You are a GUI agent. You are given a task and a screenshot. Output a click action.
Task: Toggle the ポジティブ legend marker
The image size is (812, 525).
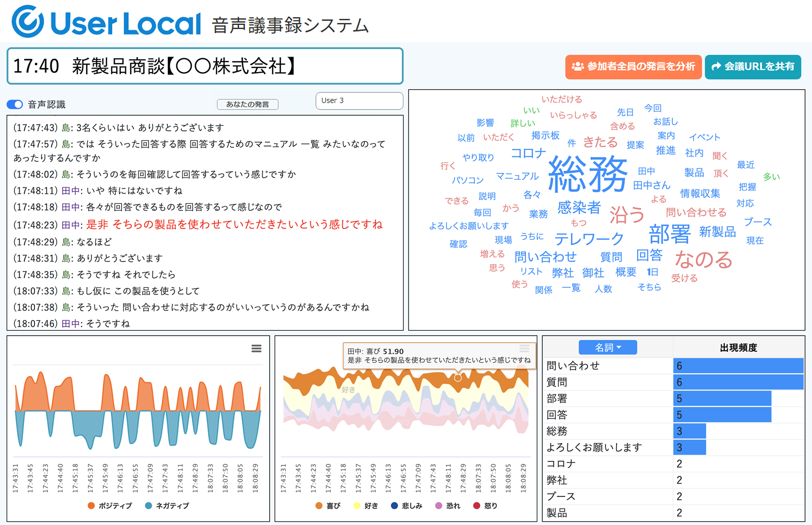[91, 505]
